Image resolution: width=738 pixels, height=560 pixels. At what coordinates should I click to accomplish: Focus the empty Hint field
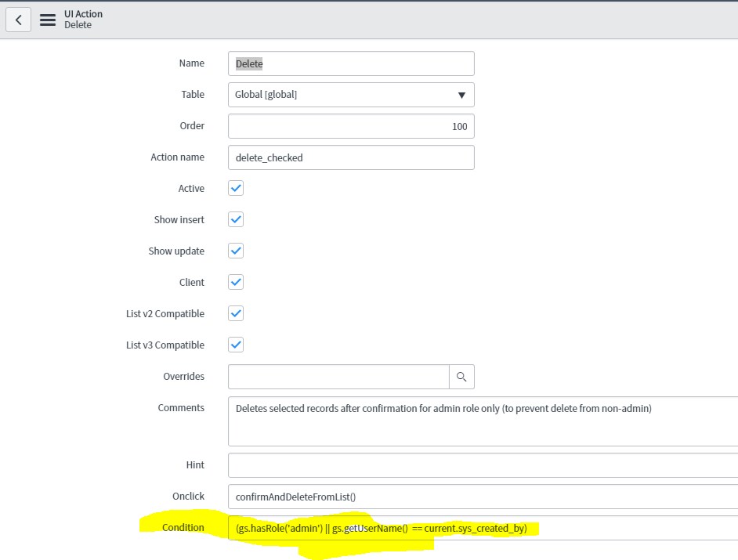(483, 465)
